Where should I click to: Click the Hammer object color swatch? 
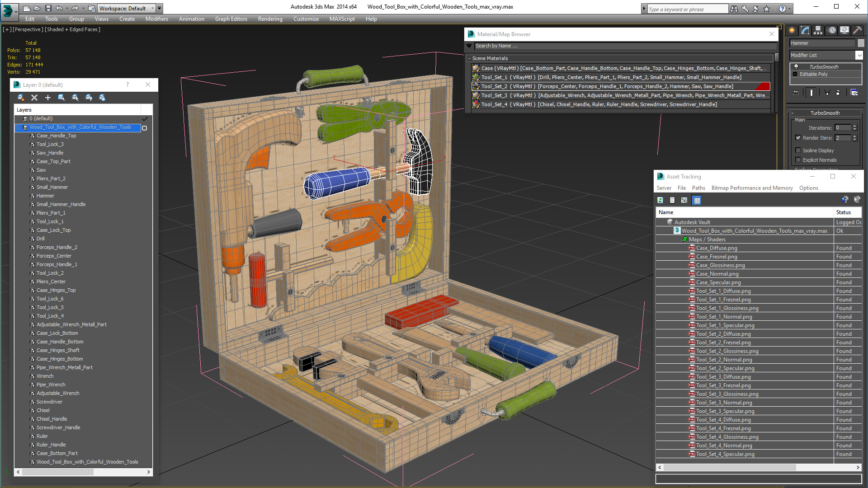pos(861,43)
